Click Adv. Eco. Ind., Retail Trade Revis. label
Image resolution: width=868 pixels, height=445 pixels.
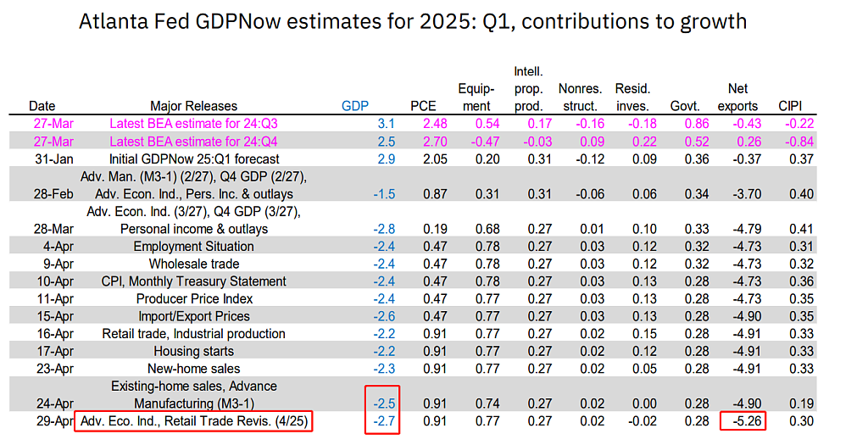tap(194, 421)
